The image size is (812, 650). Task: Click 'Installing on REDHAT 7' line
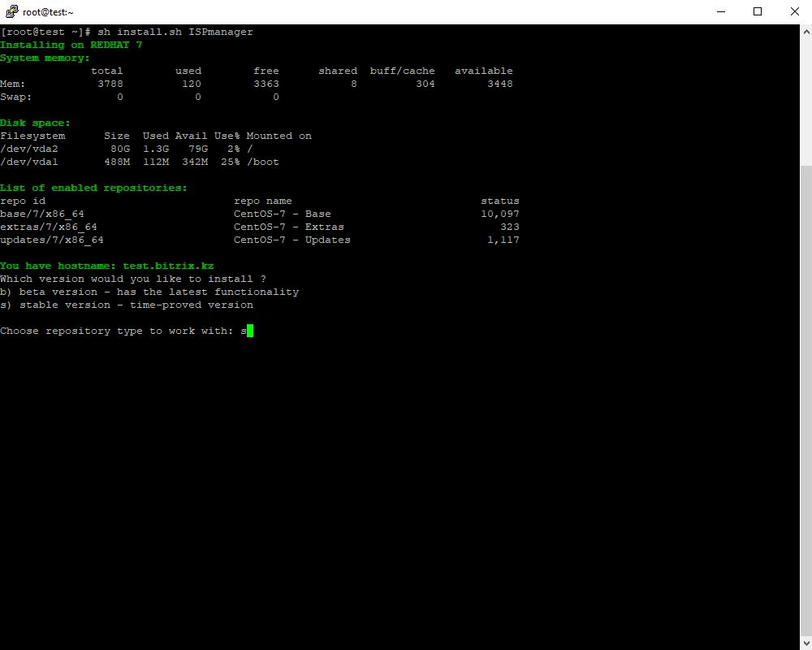click(x=71, y=45)
